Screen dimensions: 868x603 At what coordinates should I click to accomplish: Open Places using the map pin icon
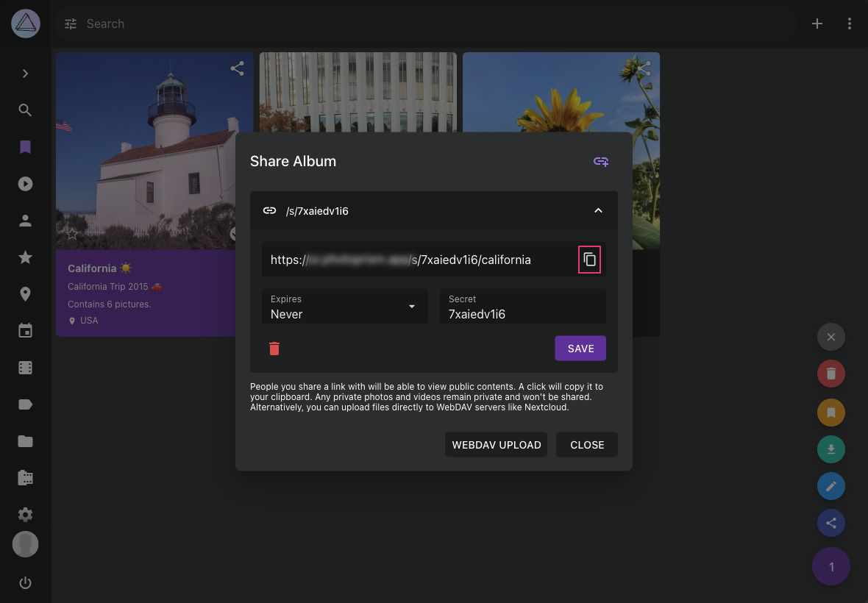tap(25, 293)
